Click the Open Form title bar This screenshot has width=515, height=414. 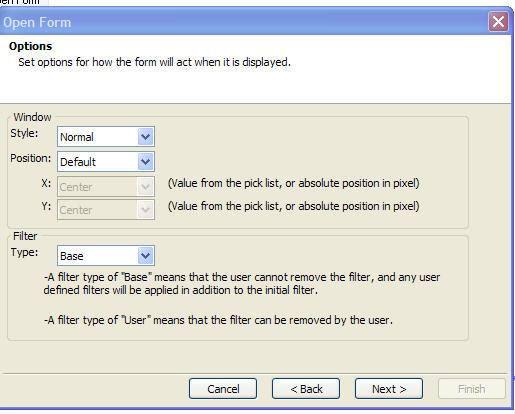point(243,22)
